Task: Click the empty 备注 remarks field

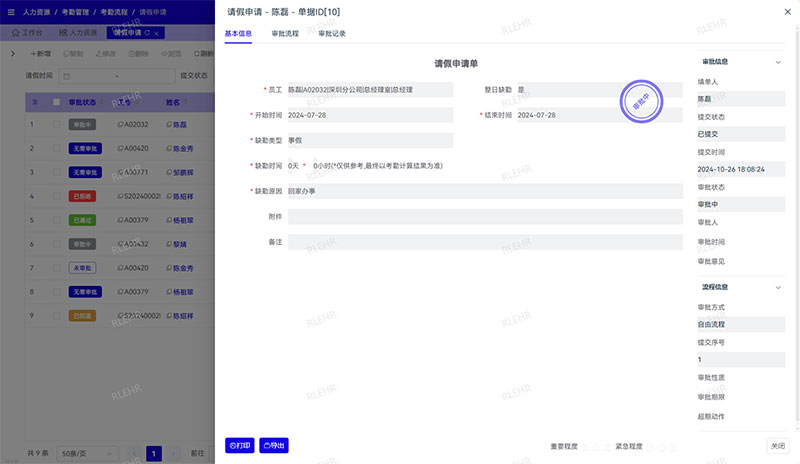Action: coord(485,242)
